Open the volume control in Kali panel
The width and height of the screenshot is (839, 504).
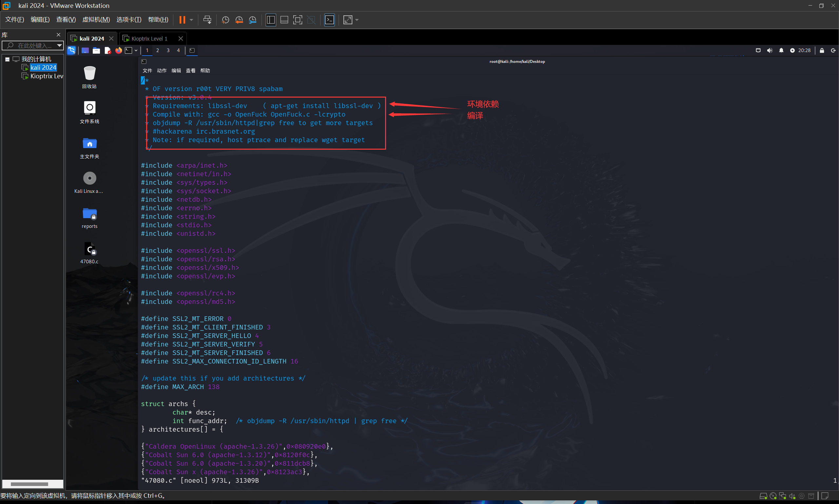(x=770, y=50)
